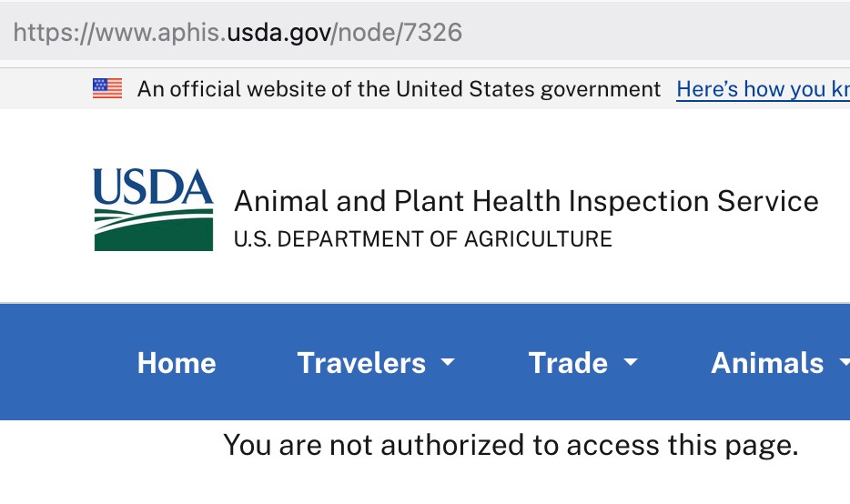Expand the Animals dropdown arrow
Screen dimensions: 850x504
(x=845, y=362)
